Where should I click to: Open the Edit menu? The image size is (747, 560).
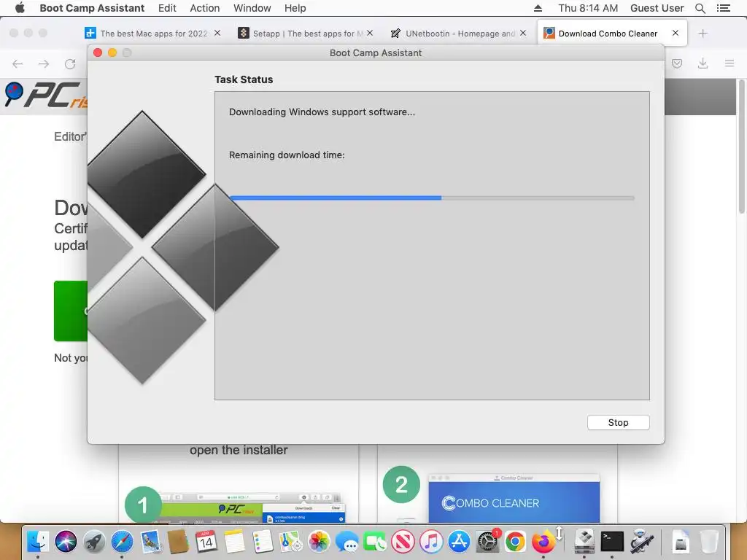coord(167,8)
